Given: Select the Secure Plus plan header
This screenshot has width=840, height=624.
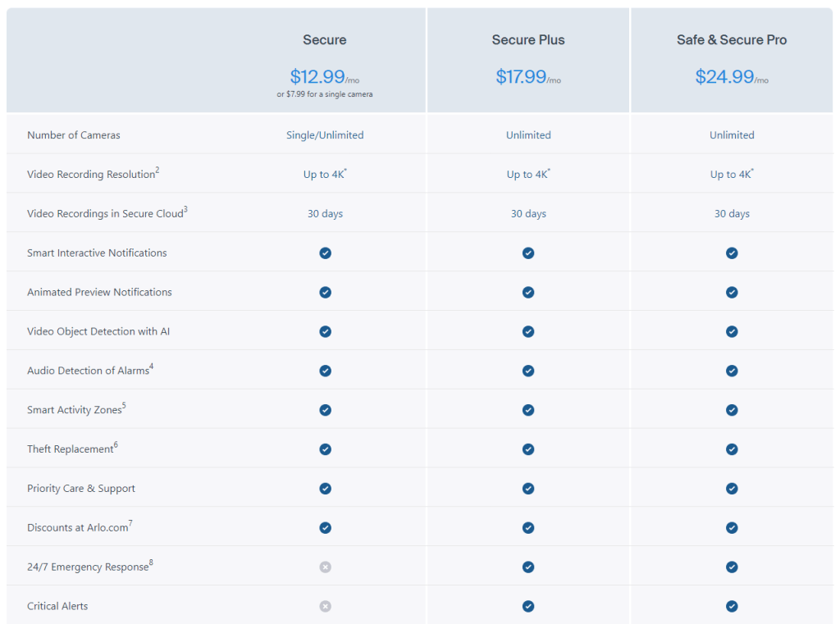Looking at the screenshot, I should click(x=528, y=40).
